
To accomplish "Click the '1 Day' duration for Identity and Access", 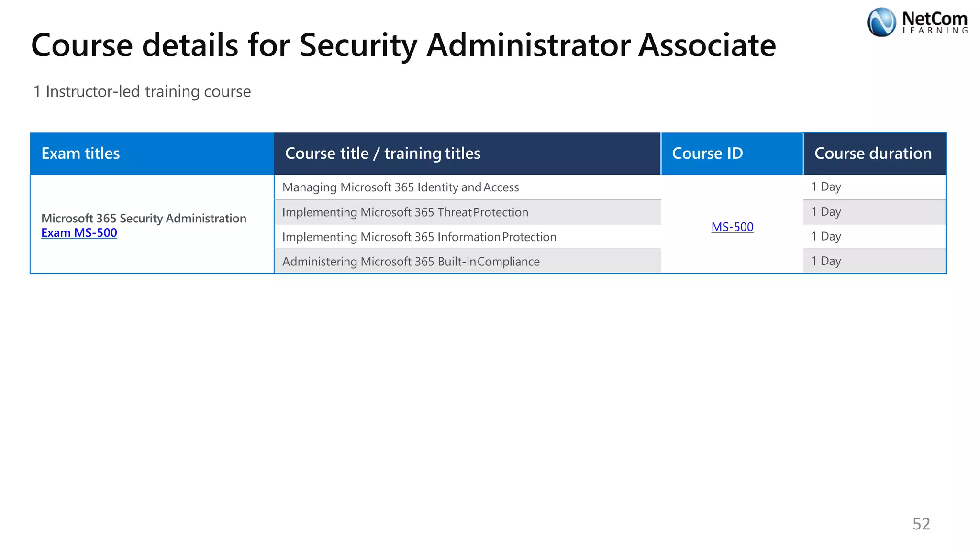I will [826, 187].
